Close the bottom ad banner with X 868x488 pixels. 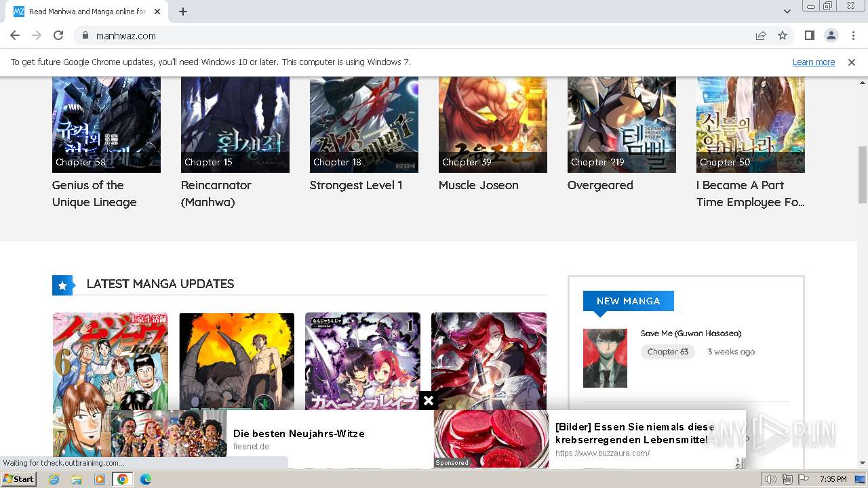coord(429,401)
